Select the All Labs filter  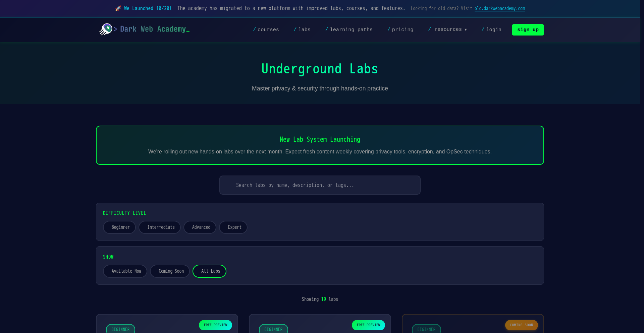[x=209, y=271]
